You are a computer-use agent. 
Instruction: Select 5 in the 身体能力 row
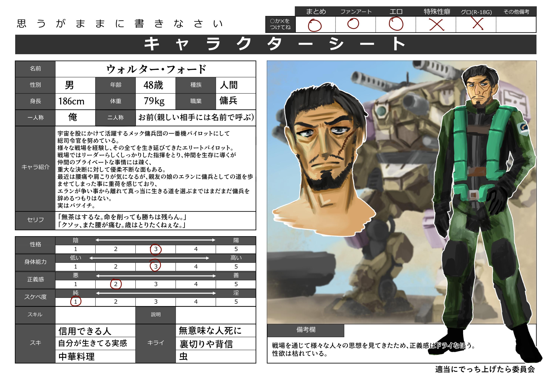click(236, 266)
